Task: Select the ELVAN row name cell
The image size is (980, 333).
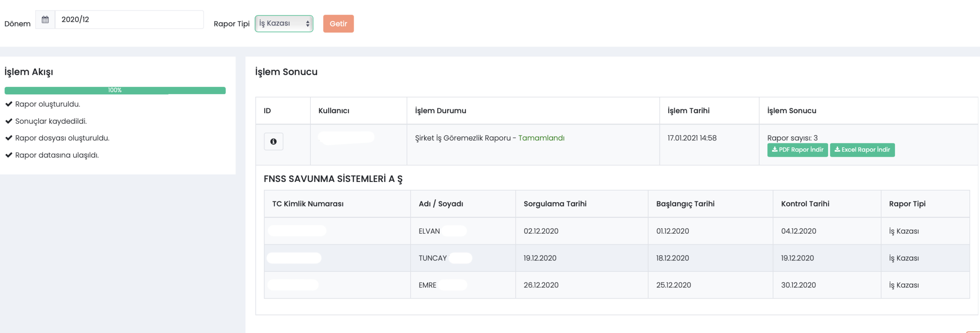Action: (x=429, y=231)
